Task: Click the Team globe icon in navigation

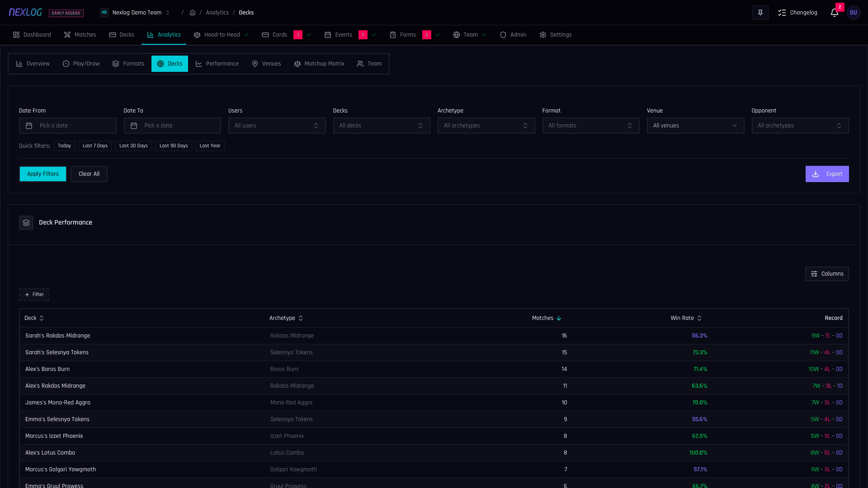Action: tap(457, 35)
